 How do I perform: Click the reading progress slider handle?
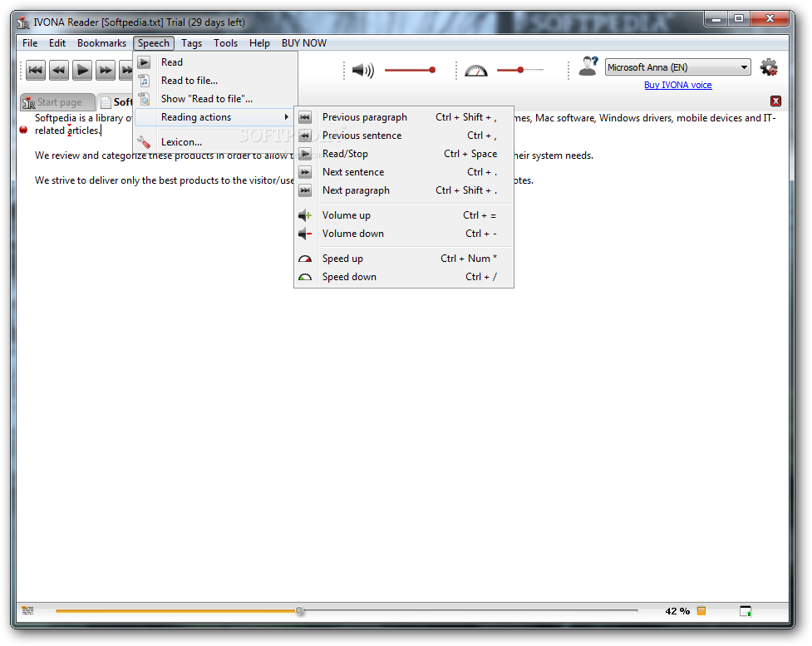(x=299, y=611)
